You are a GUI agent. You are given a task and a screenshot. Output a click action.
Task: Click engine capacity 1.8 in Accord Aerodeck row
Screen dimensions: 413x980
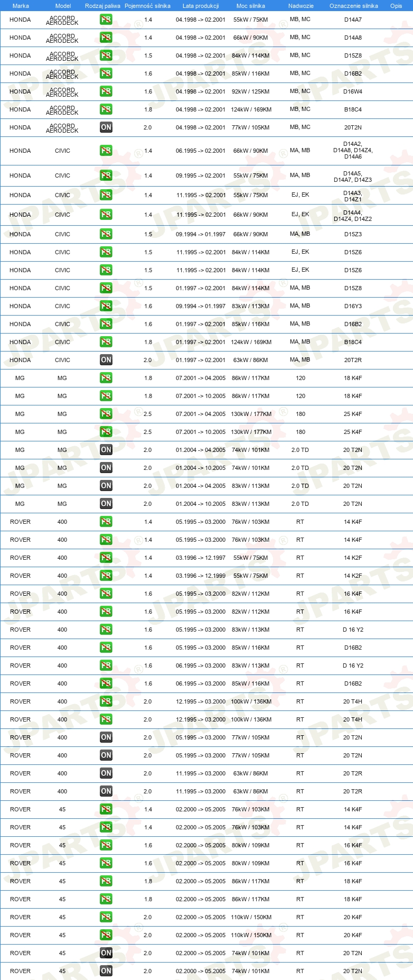pos(148,109)
